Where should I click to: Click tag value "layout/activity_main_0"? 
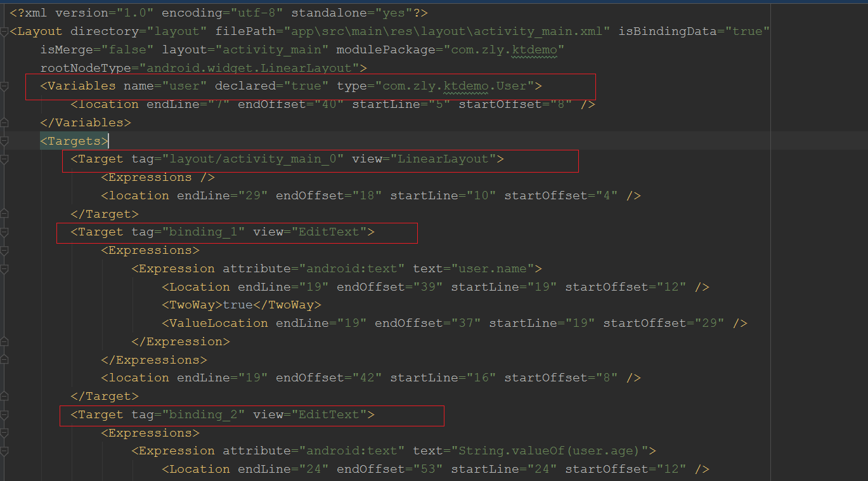pyautogui.click(x=253, y=159)
